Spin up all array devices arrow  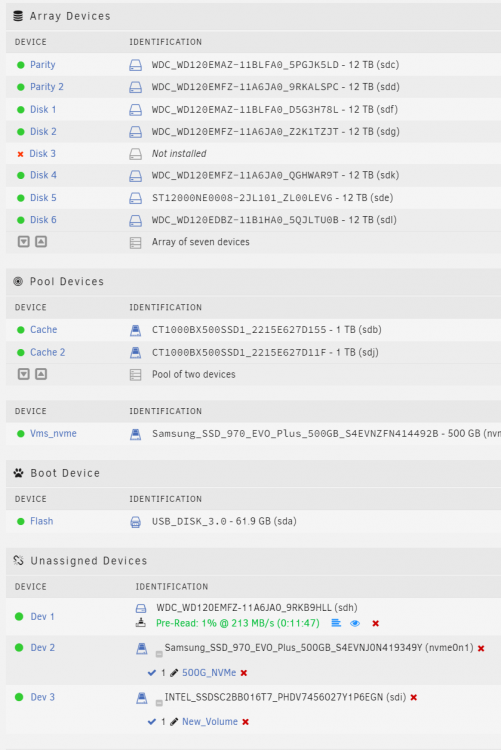click(x=41, y=242)
